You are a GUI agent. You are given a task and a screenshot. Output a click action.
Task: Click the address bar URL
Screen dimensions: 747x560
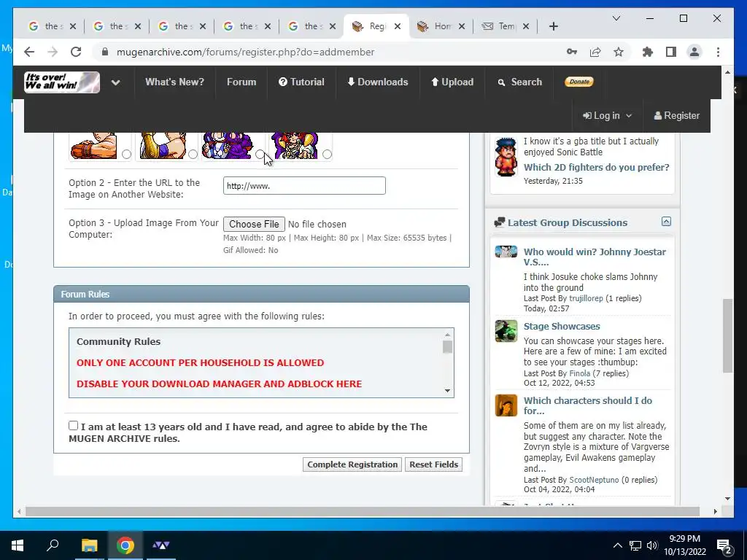tap(245, 52)
